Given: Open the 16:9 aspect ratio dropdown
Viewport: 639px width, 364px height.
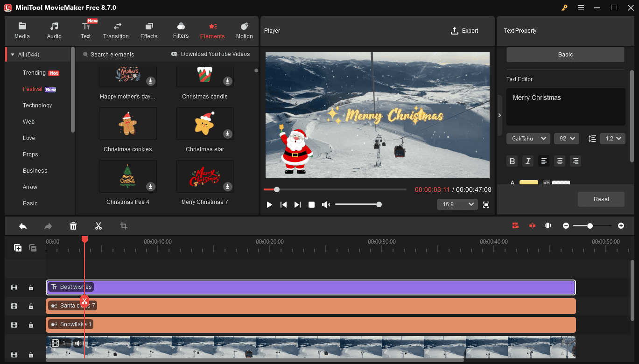Looking at the screenshot, I should (x=457, y=204).
